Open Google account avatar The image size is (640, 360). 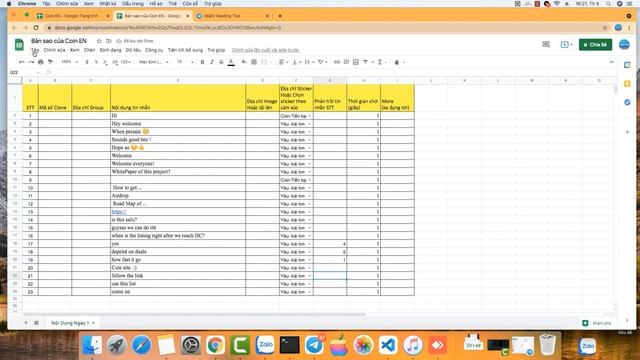[x=624, y=44]
